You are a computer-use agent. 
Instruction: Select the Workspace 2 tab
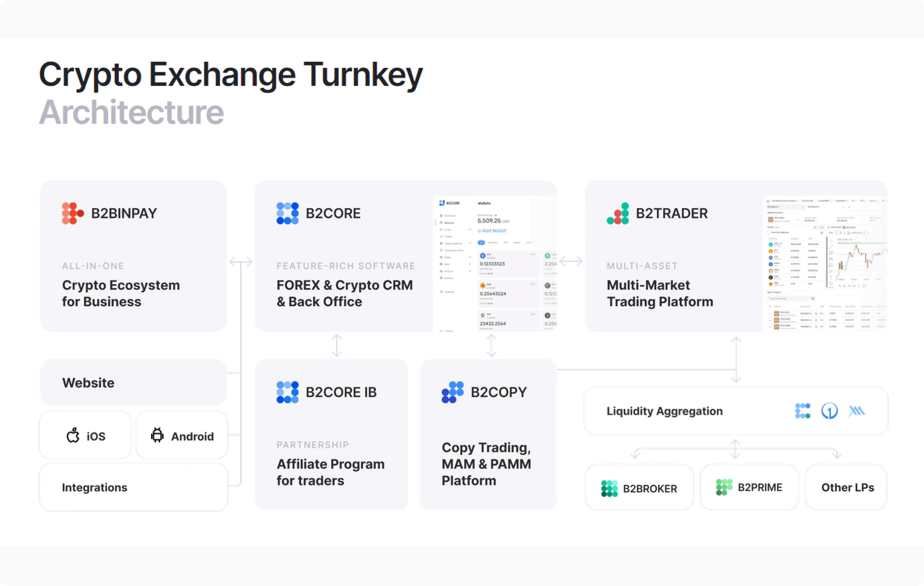click(x=813, y=207)
